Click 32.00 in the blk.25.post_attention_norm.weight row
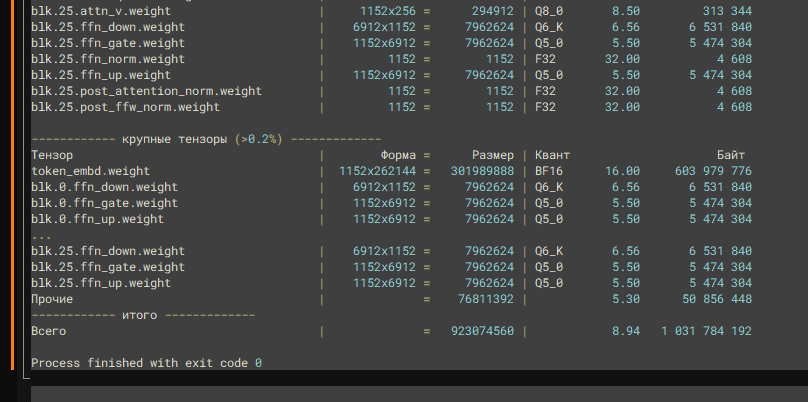Screen dimensions: 808x402 click(x=622, y=91)
